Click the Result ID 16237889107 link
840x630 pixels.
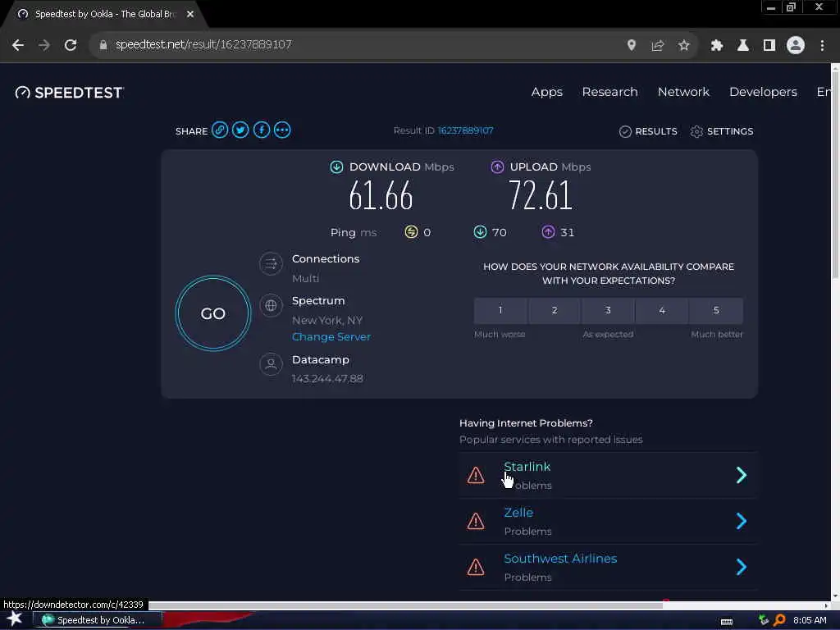[x=465, y=130]
